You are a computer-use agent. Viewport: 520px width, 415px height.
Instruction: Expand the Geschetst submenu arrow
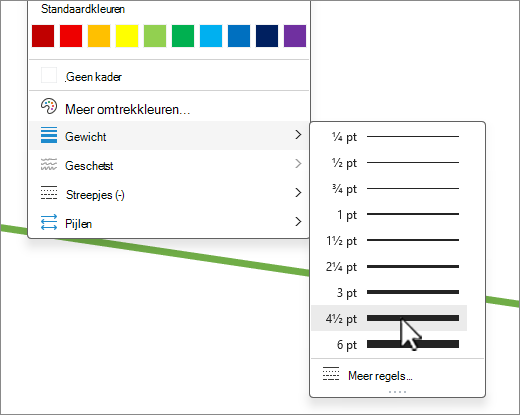298,164
